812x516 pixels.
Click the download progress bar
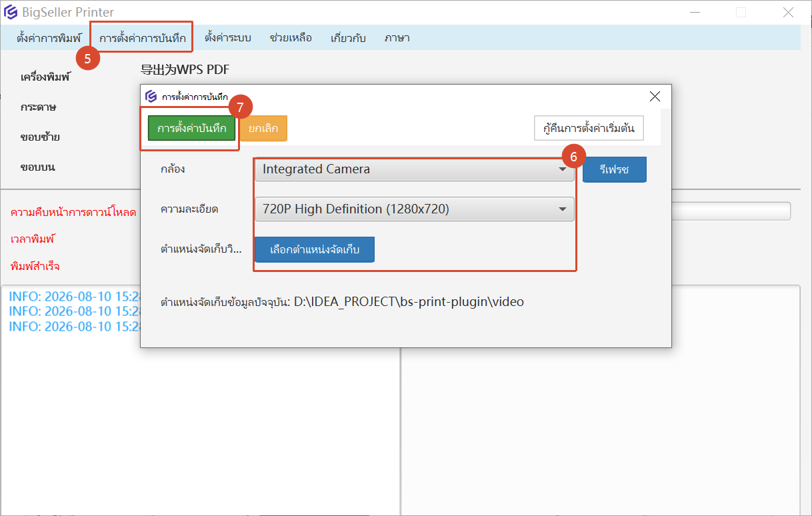click(x=731, y=211)
